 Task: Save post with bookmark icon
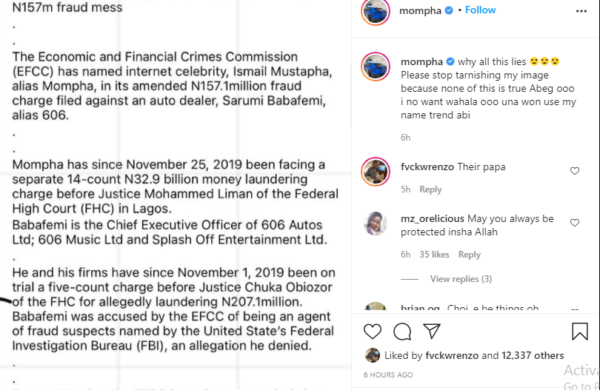click(580, 331)
